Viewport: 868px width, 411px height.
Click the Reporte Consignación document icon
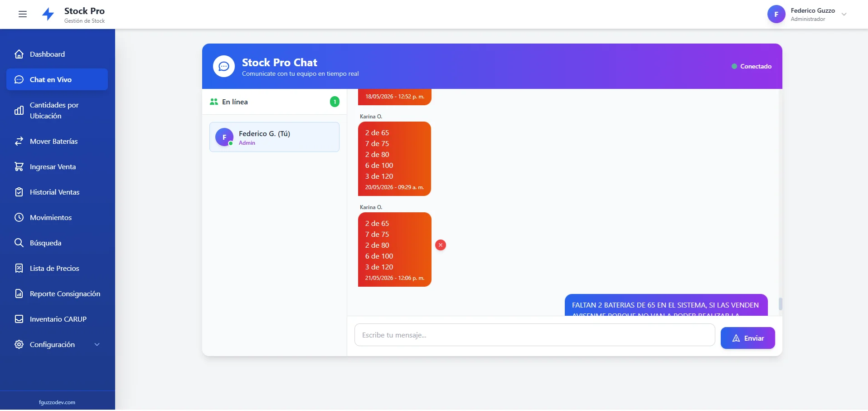[x=19, y=294]
